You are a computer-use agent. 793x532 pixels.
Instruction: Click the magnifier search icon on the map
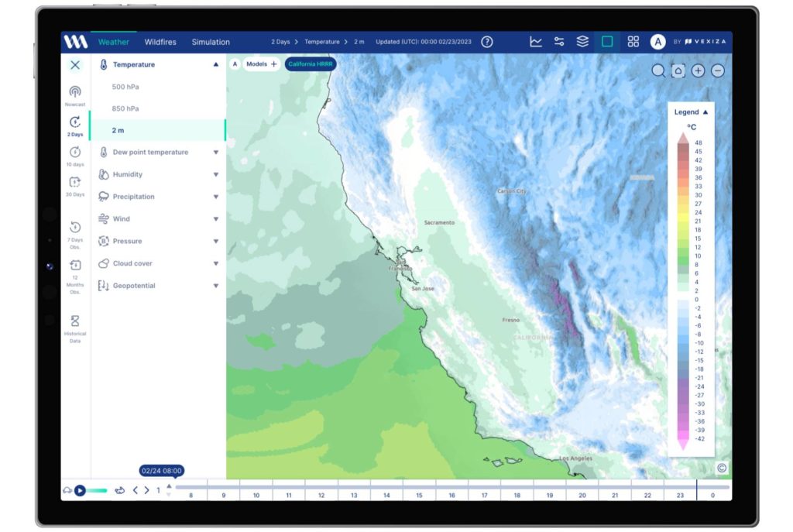point(657,70)
